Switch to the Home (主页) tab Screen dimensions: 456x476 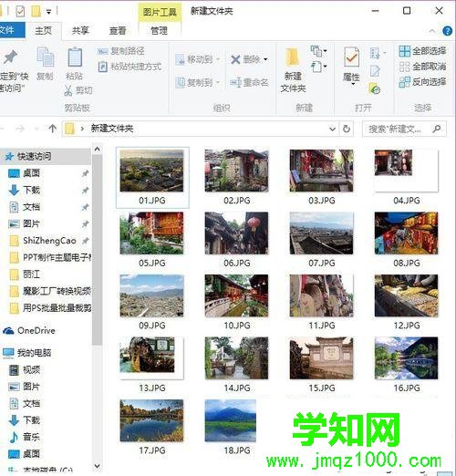point(44,30)
